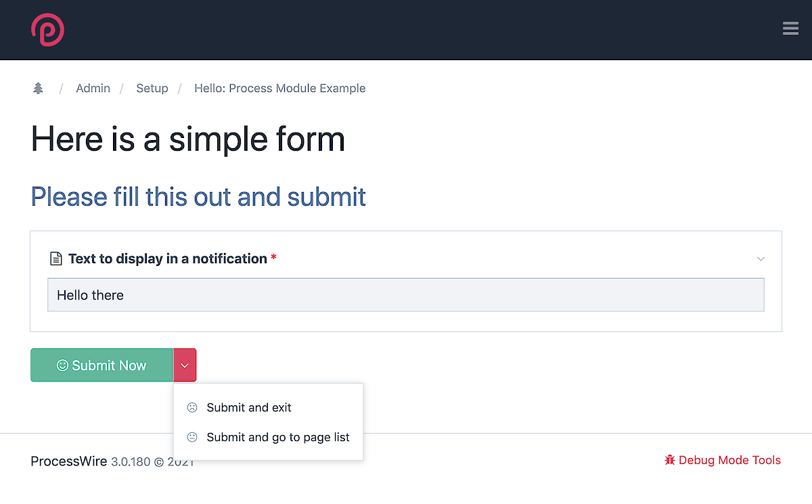Click the document icon beside field label
This screenshot has height=504, width=812.
[56, 258]
